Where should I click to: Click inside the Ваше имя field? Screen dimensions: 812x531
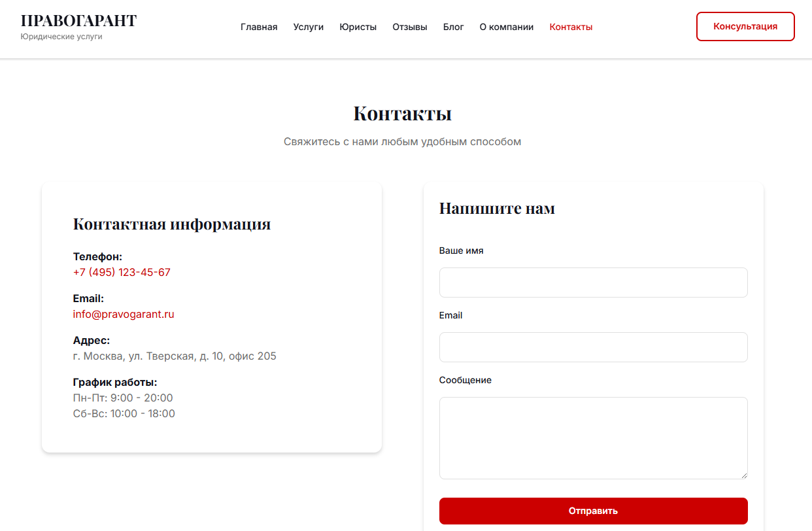pyautogui.click(x=593, y=282)
